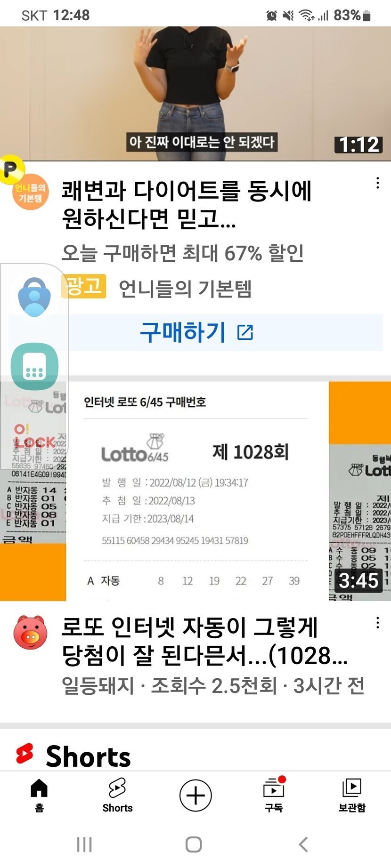
Task: Tap the Android home navigation button
Action: [194, 844]
